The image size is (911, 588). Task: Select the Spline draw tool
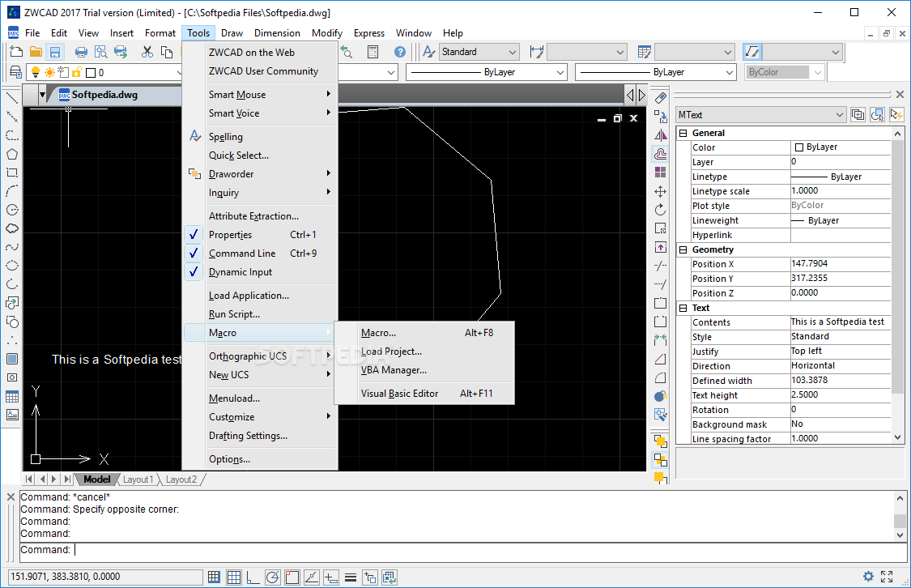tap(11, 247)
